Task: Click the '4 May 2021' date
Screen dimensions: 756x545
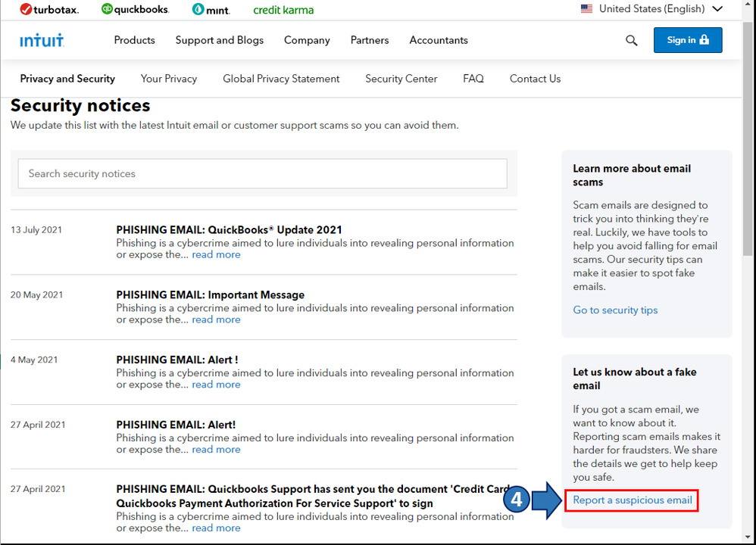Action: pos(34,360)
